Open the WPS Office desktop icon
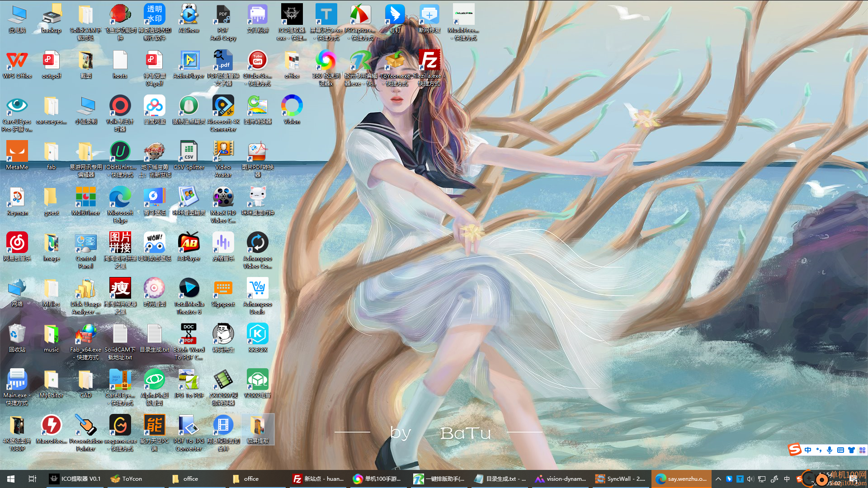868x488 pixels. click(x=17, y=66)
